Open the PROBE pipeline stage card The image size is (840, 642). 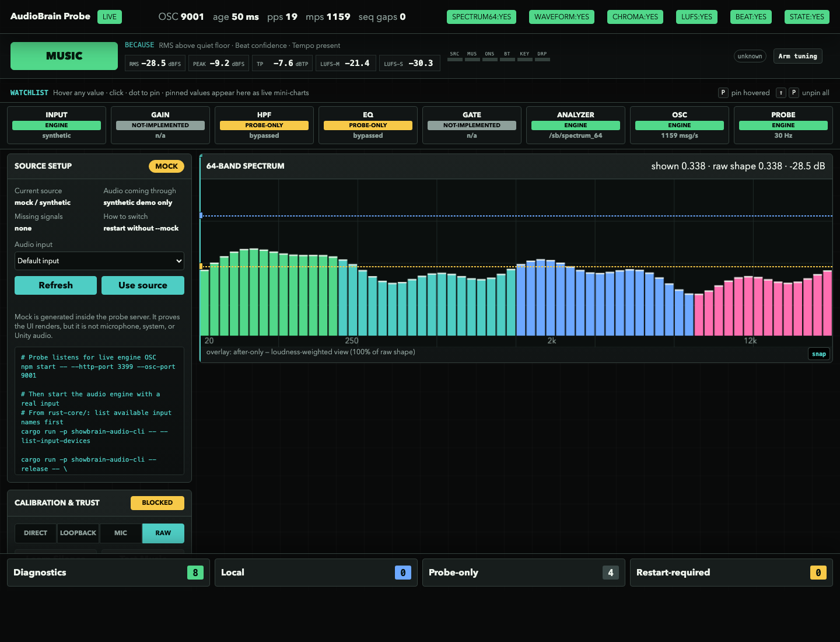[x=783, y=125]
